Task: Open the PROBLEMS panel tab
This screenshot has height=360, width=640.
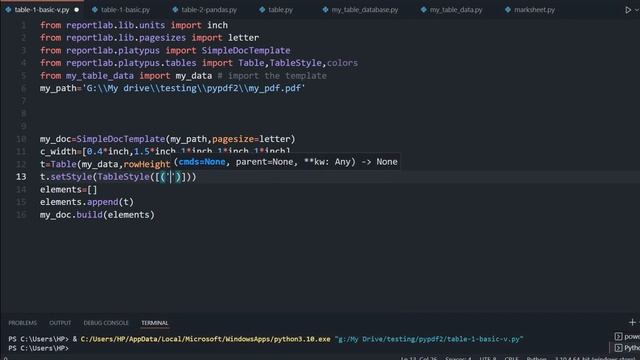Action: 22,323
